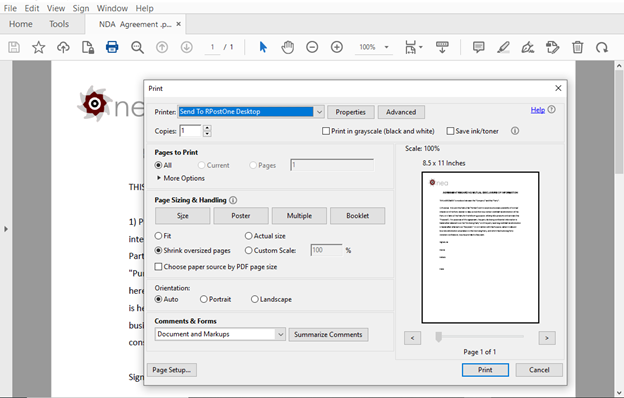Screen dimensions: 624x398
Task: Enable Save ink/toner checkbox
Action: pyautogui.click(x=450, y=131)
